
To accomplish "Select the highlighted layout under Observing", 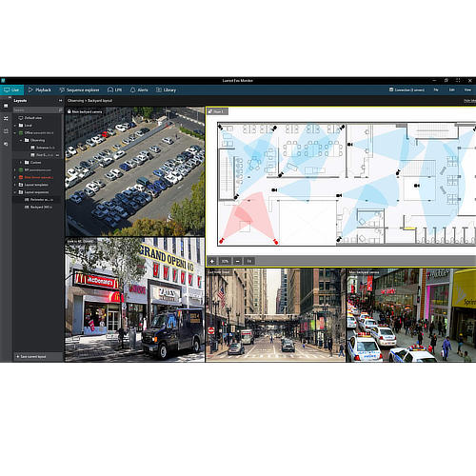I will coord(42,155).
